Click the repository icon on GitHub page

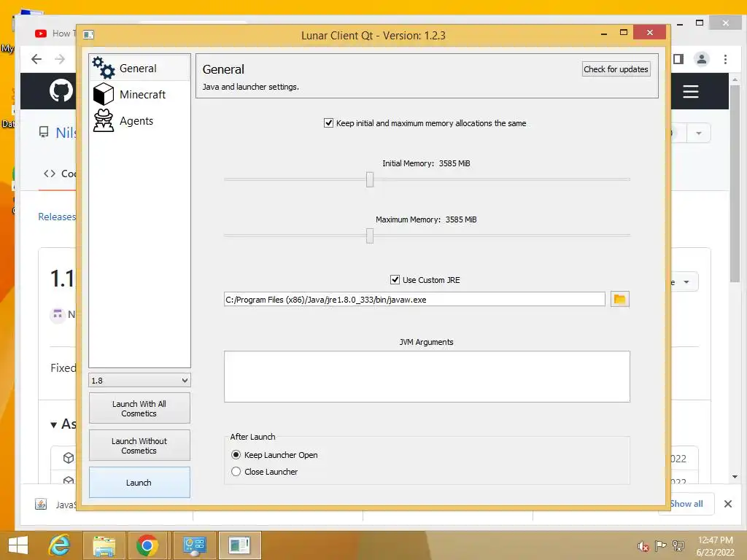pos(44,132)
